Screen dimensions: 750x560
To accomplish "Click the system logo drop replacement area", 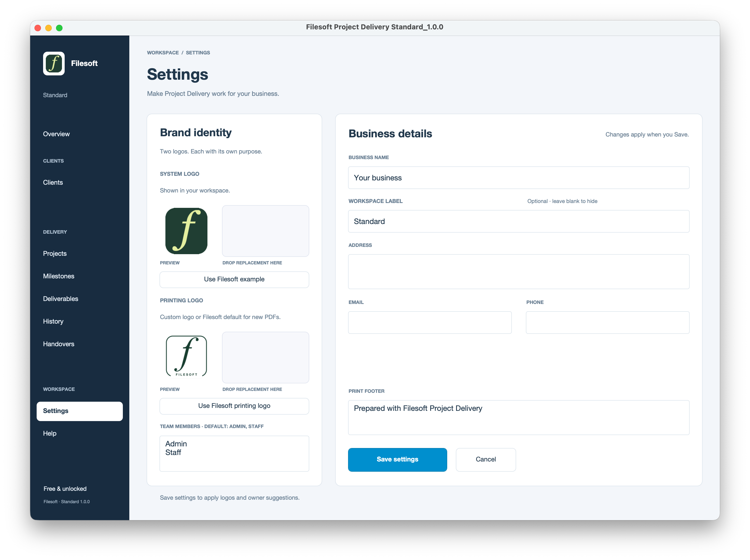I will coord(265,231).
